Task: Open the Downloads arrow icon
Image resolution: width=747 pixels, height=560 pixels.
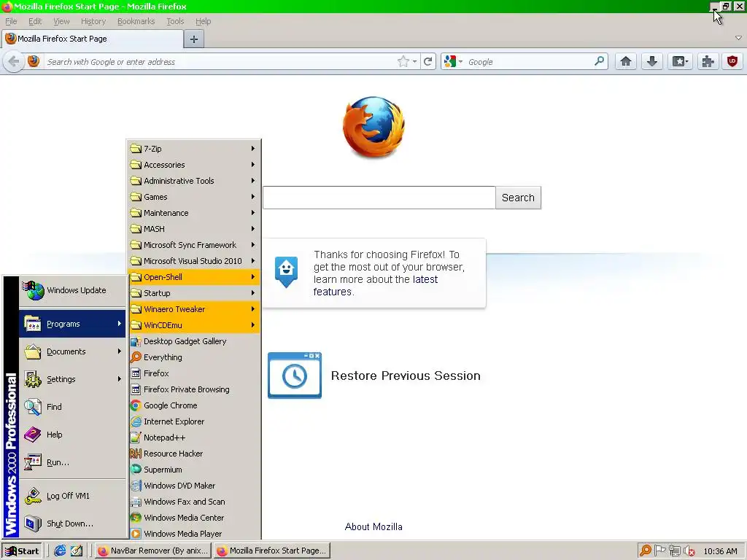Action: click(652, 61)
